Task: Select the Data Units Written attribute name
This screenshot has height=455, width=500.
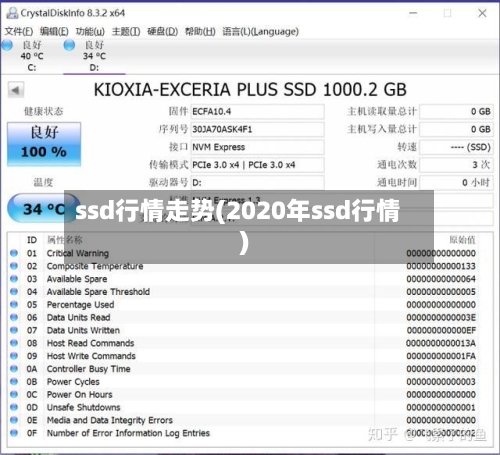Action: [x=83, y=330]
